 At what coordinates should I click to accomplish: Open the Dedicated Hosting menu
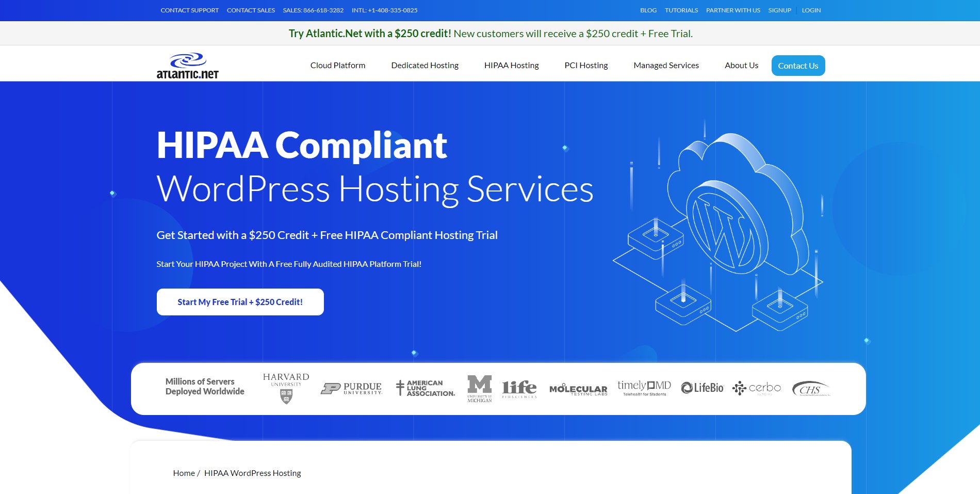click(x=424, y=65)
